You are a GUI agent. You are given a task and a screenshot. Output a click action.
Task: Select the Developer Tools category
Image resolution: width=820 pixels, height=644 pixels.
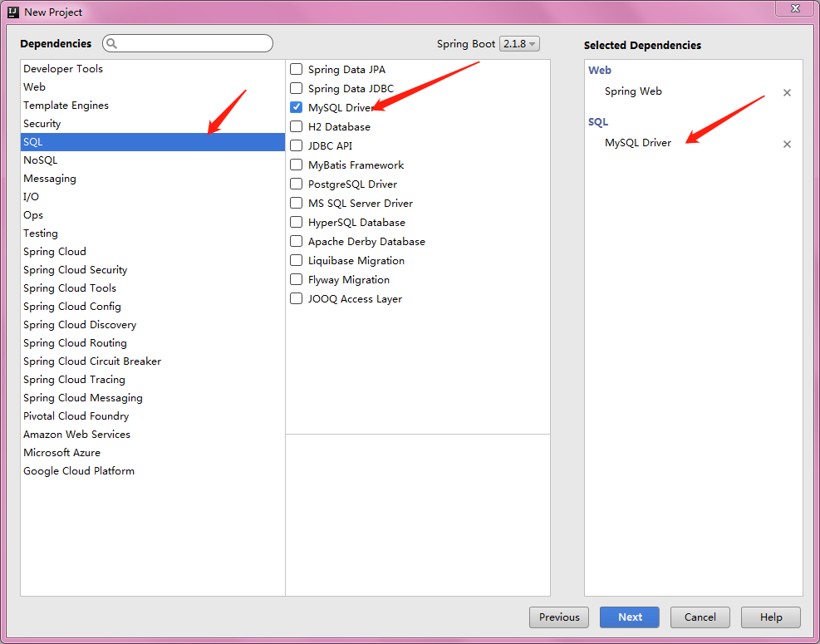153,68
